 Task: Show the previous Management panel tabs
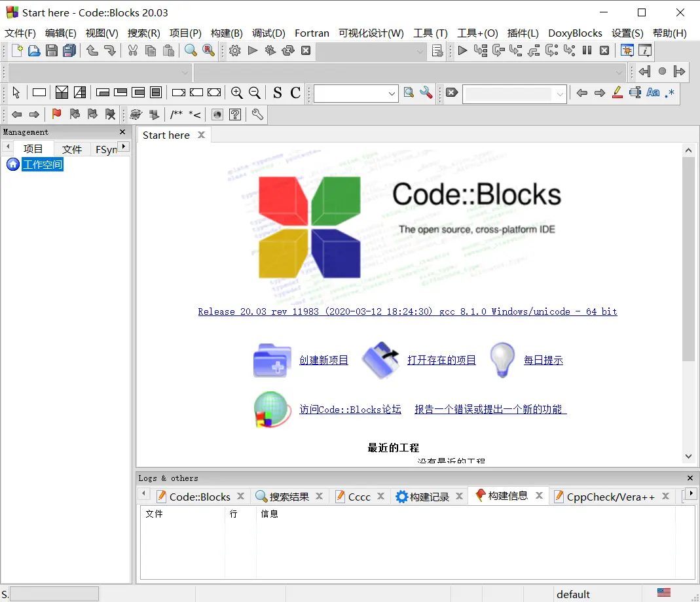(8, 147)
